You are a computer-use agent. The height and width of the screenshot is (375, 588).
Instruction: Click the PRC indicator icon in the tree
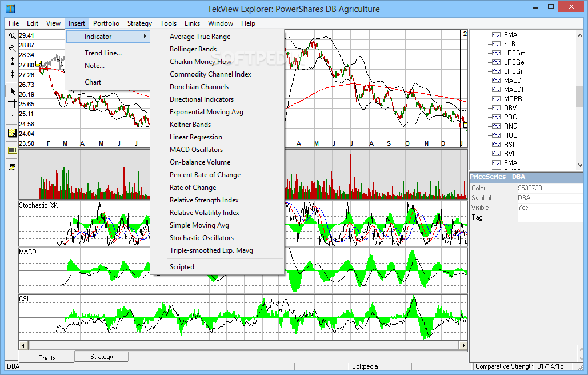point(497,117)
